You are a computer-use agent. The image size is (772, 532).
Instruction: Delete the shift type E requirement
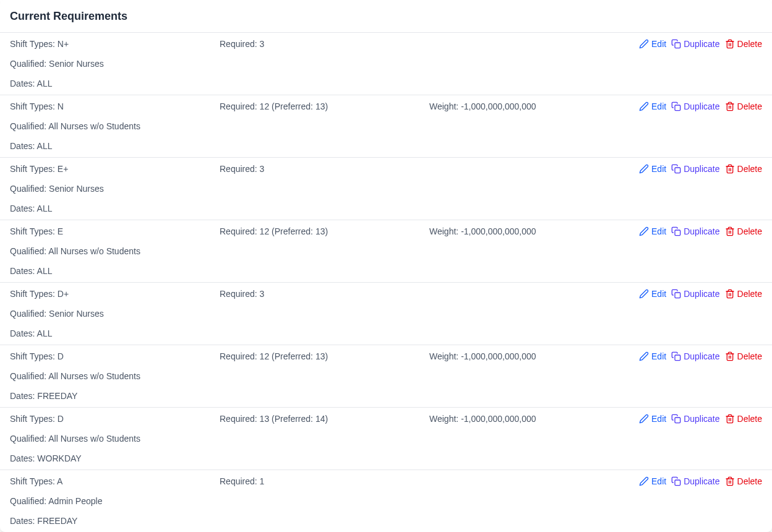point(744,231)
